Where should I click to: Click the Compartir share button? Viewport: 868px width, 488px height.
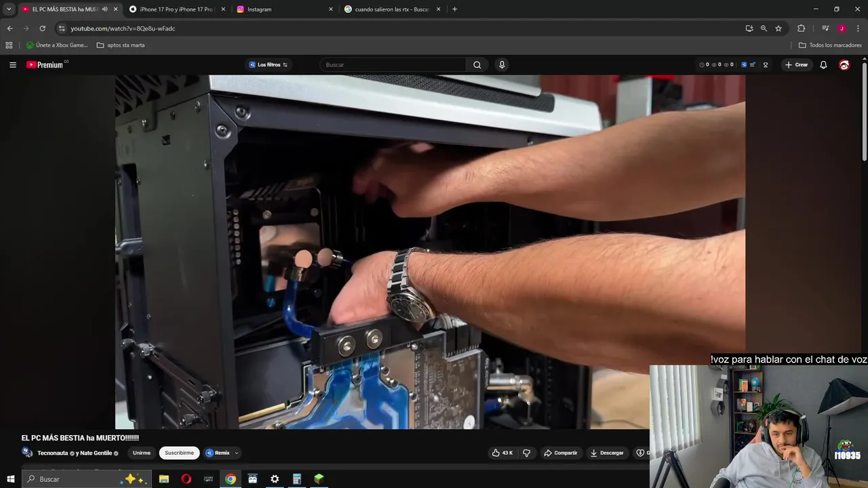coord(560,453)
